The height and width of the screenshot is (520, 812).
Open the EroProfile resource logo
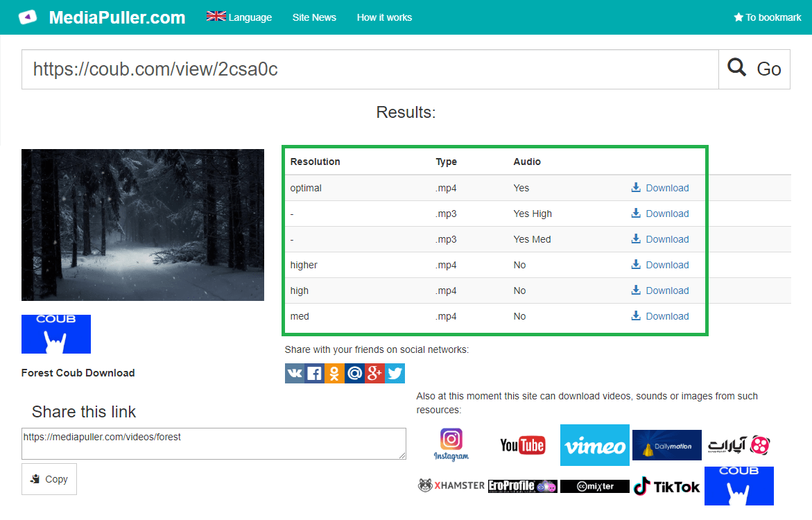pyautogui.click(x=523, y=486)
